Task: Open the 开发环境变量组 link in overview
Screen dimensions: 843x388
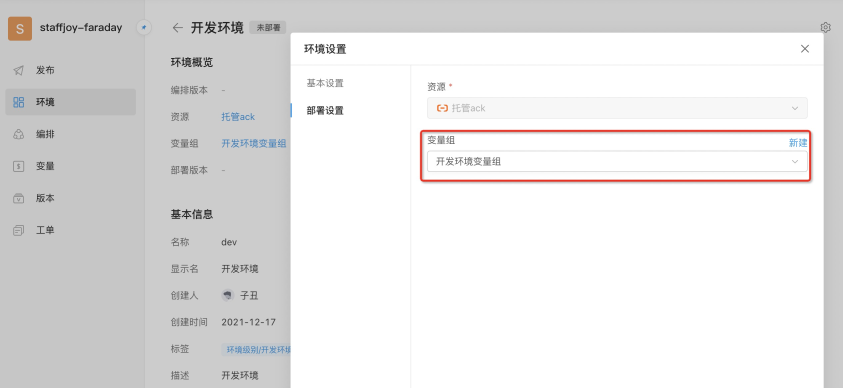Action: (x=254, y=143)
